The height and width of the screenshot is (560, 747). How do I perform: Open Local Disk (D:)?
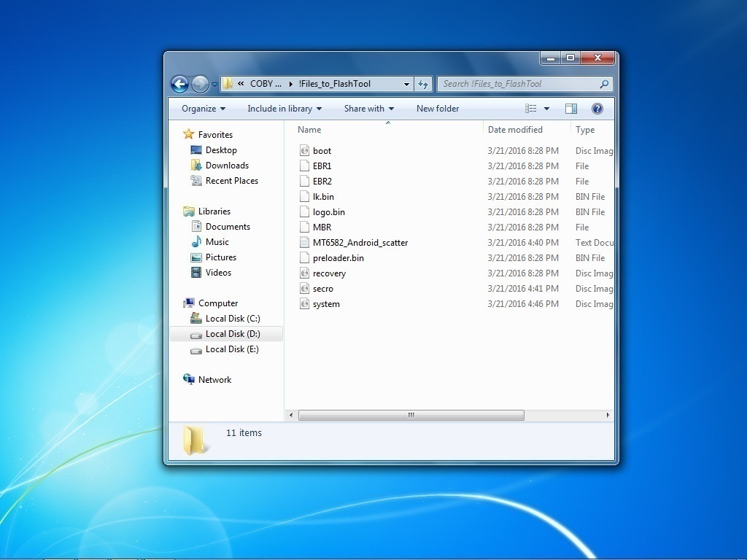(225, 334)
